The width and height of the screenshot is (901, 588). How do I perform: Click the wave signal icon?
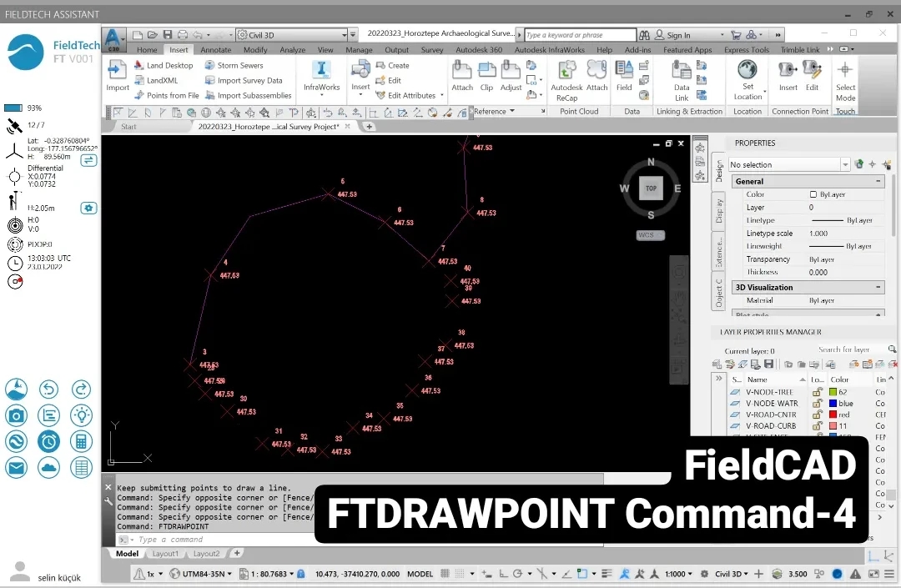(16, 441)
